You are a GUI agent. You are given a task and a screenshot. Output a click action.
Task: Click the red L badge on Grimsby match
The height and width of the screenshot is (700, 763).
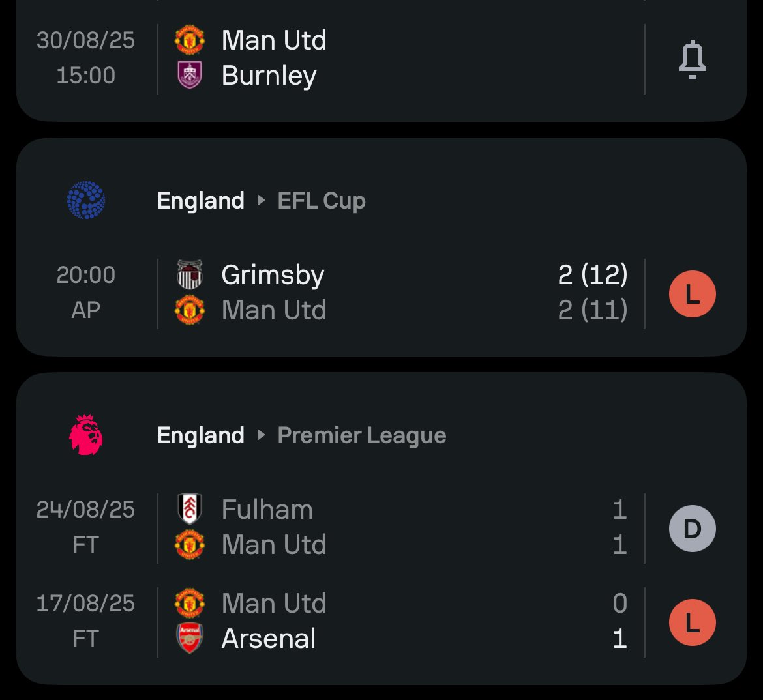[x=692, y=294]
